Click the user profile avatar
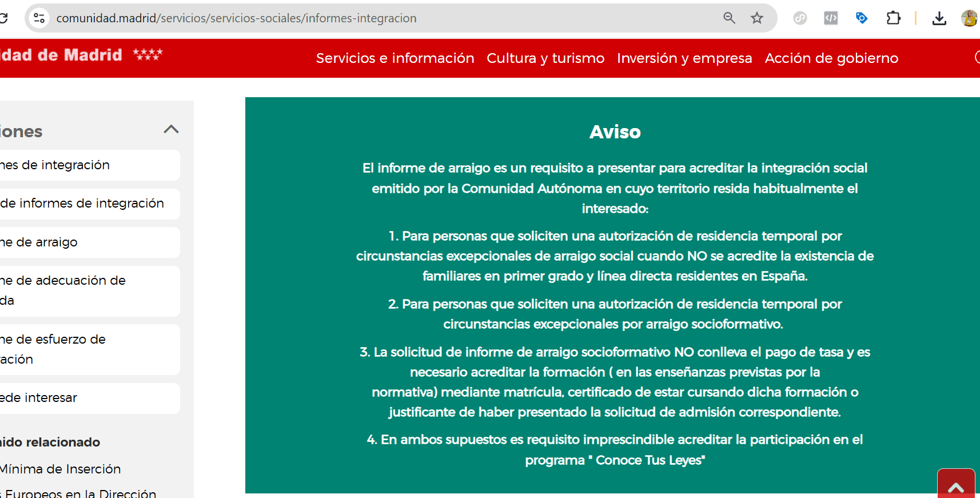Screen dimensions: 980x498 [969, 18]
